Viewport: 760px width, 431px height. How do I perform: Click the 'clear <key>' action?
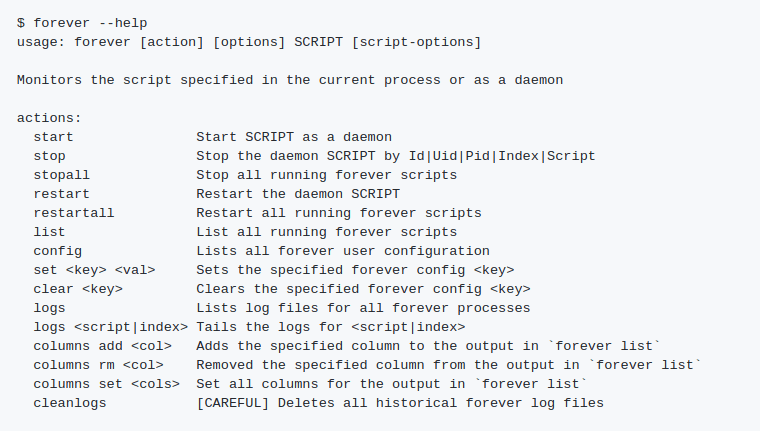(x=78, y=289)
